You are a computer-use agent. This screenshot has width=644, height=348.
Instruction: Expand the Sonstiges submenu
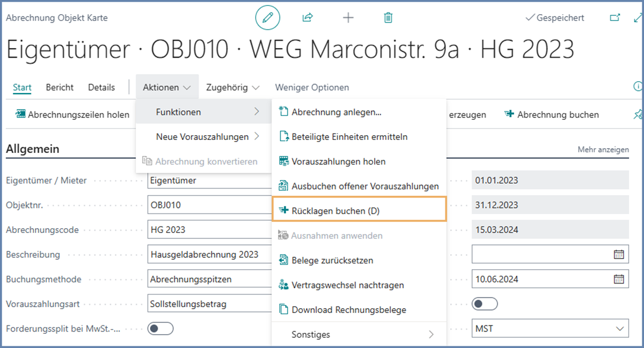[359, 334]
